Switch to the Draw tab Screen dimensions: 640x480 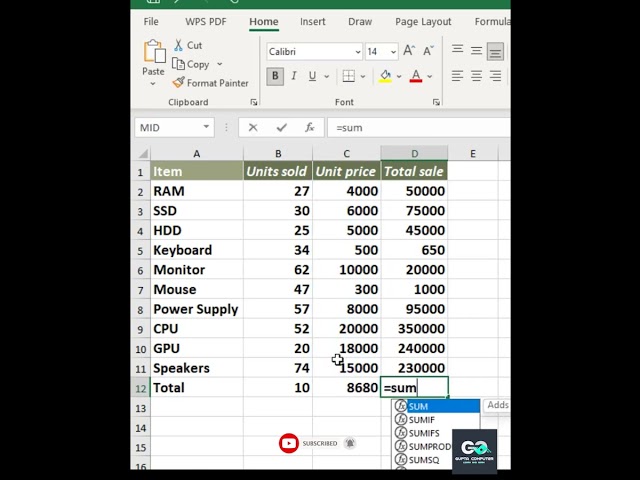click(360, 22)
